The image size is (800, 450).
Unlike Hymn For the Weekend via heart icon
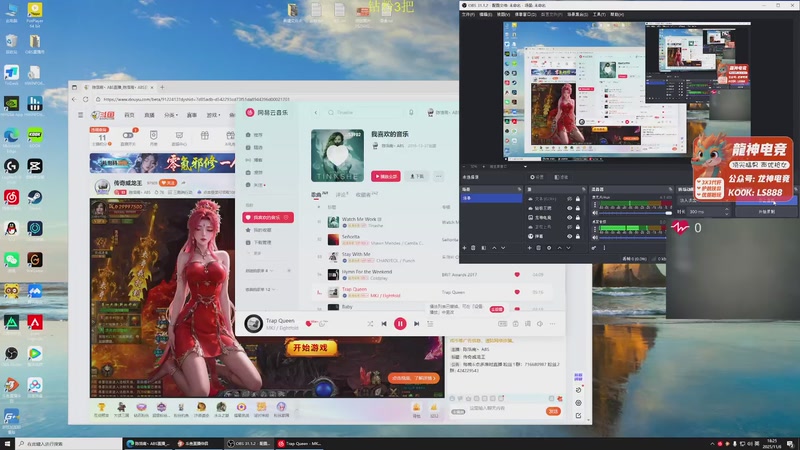tap(517, 274)
